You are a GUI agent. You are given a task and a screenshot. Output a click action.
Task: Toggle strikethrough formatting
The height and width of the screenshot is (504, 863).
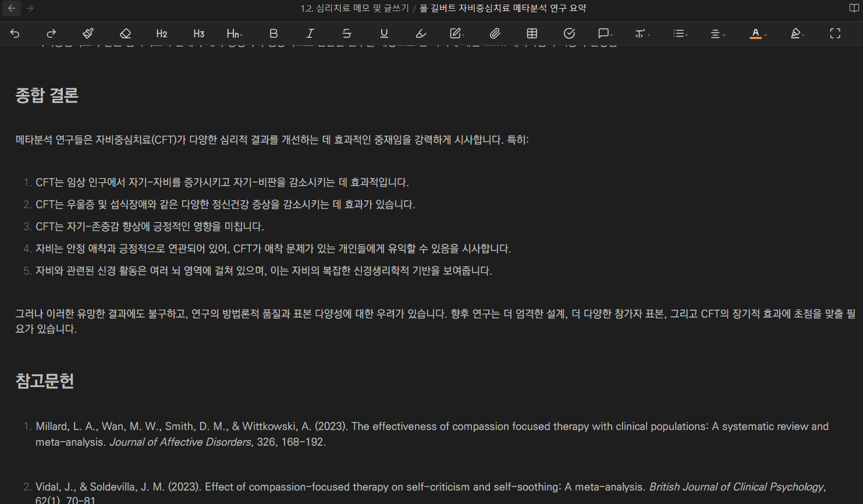click(x=347, y=34)
